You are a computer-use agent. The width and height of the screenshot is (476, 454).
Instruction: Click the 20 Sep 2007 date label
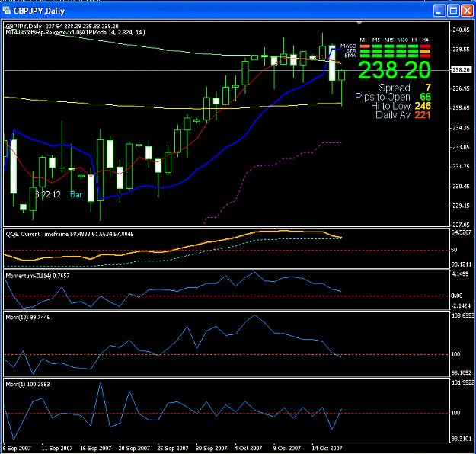pos(134,448)
